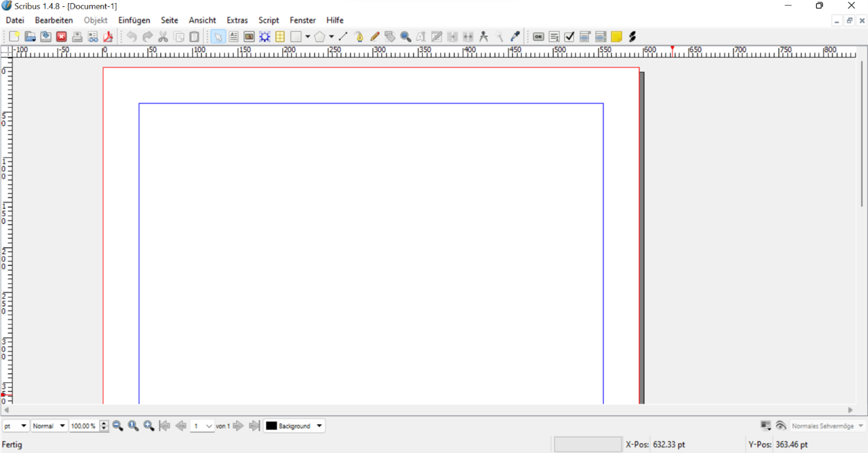Open the Normales Sehvermögen vision dropdown
This screenshot has width=868, height=453.
[x=828, y=426]
